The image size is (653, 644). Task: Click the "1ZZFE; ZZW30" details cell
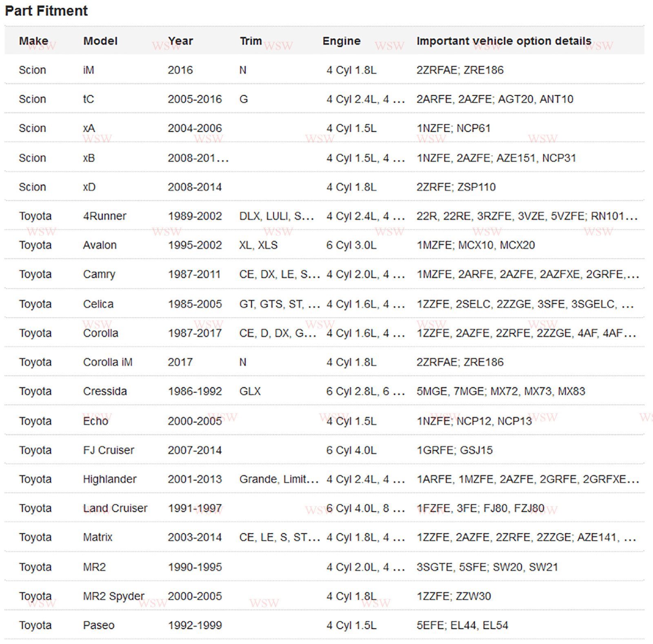pos(454,596)
